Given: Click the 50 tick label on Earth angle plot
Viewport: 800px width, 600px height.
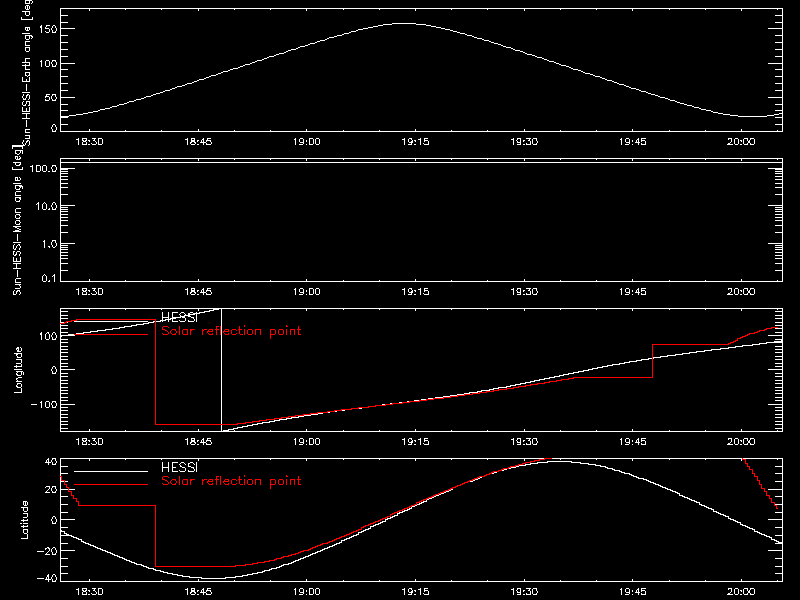Looking at the screenshot, I should click(51, 97).
